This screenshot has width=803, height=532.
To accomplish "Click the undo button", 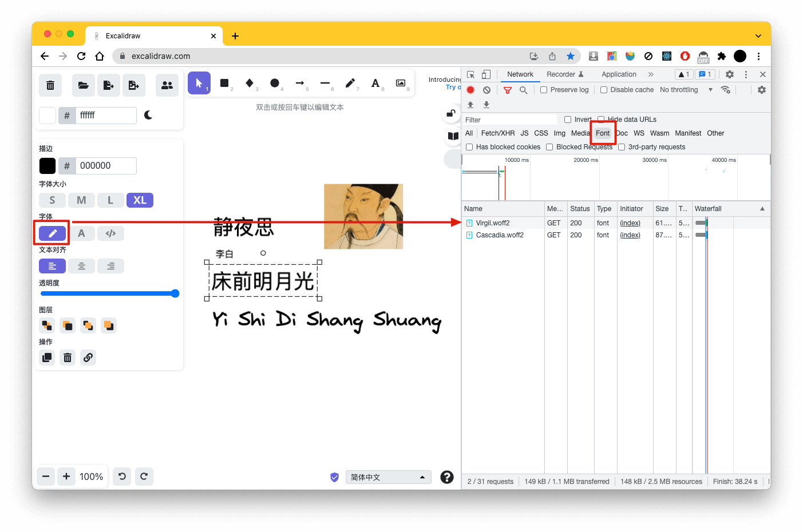I will (122, 477).
